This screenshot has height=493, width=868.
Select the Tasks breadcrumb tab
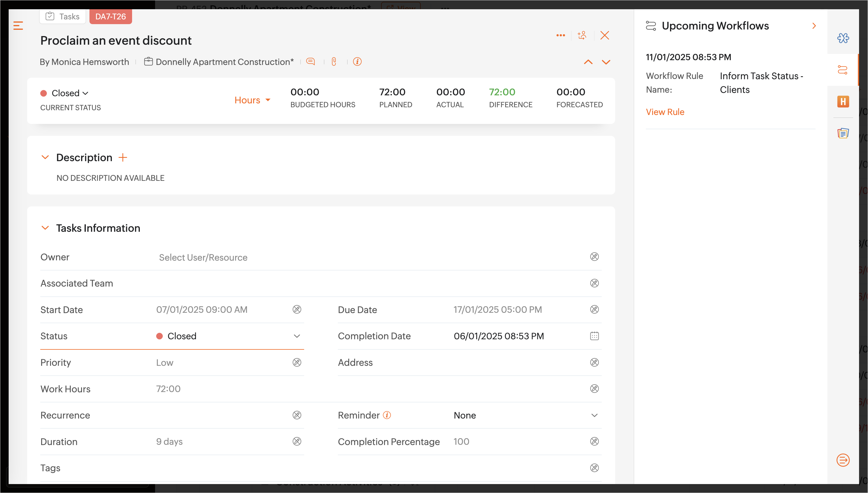(x=63, y=16)
